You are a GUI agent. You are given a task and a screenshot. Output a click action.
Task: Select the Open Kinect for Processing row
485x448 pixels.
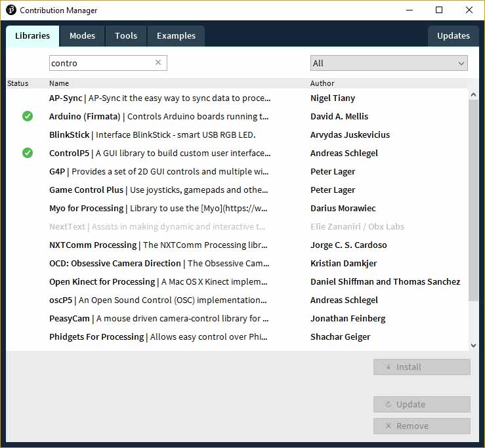[237, 281]
